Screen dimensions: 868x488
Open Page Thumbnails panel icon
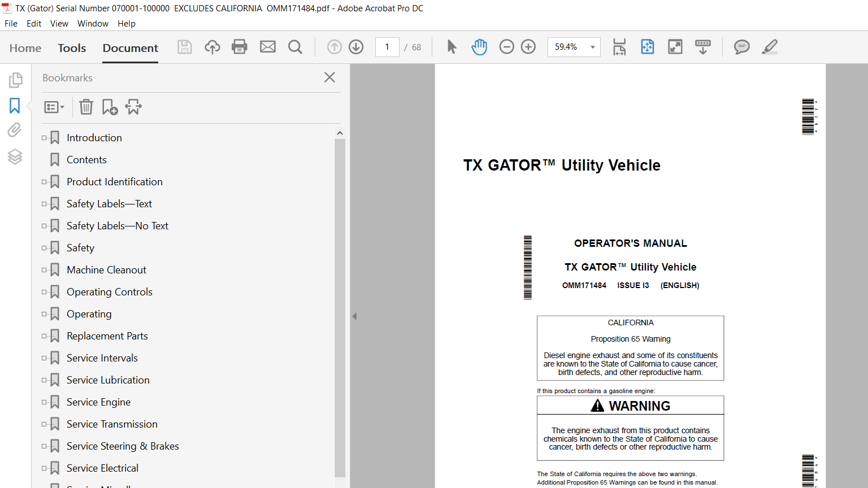[15, 80]
